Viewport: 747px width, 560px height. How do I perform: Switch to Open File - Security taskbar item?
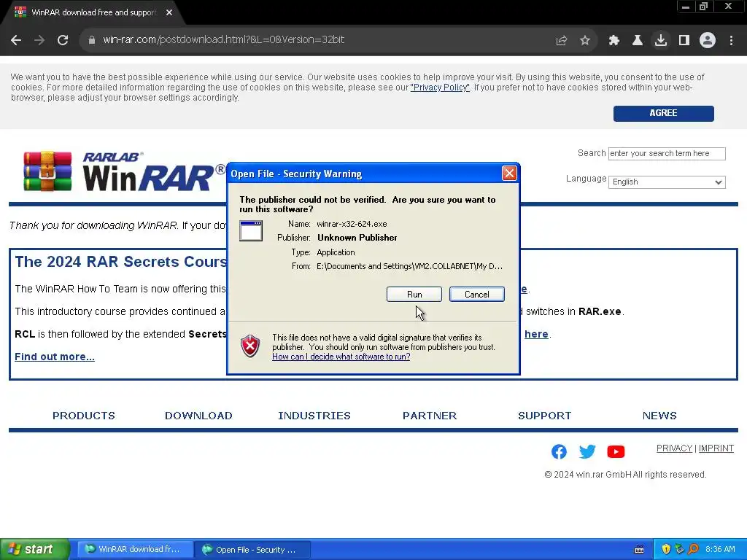[x=252, y=550]
